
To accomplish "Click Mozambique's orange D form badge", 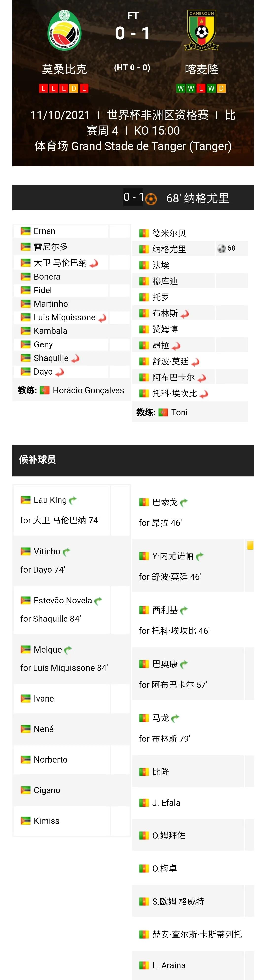I will coord(74,88).
